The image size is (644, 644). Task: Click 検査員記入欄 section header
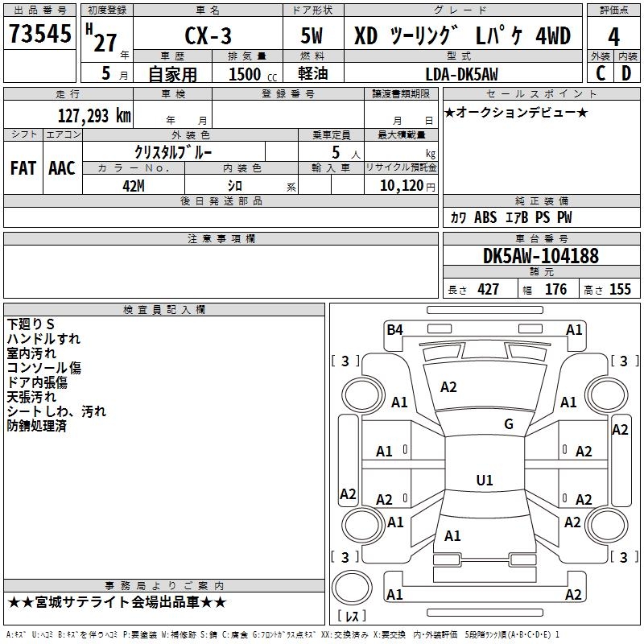pos(164,310)
